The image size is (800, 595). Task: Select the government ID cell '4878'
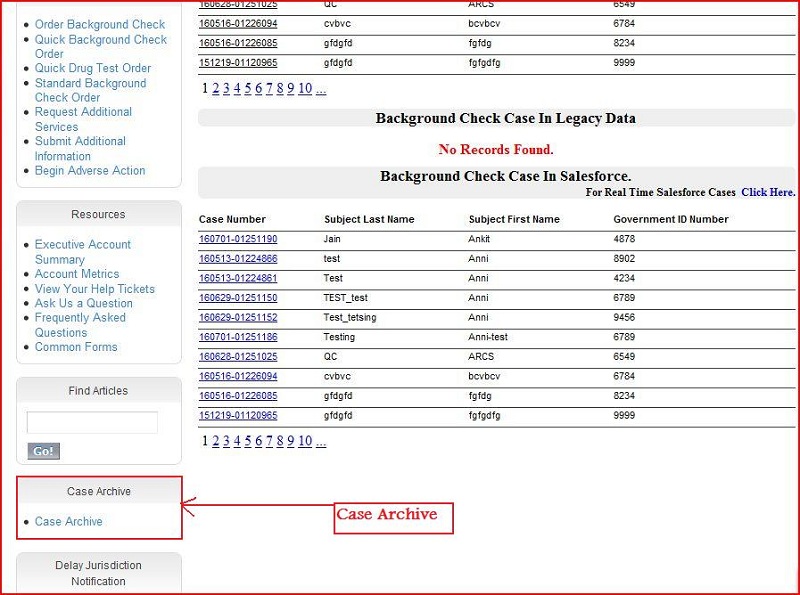pos(624,239)
